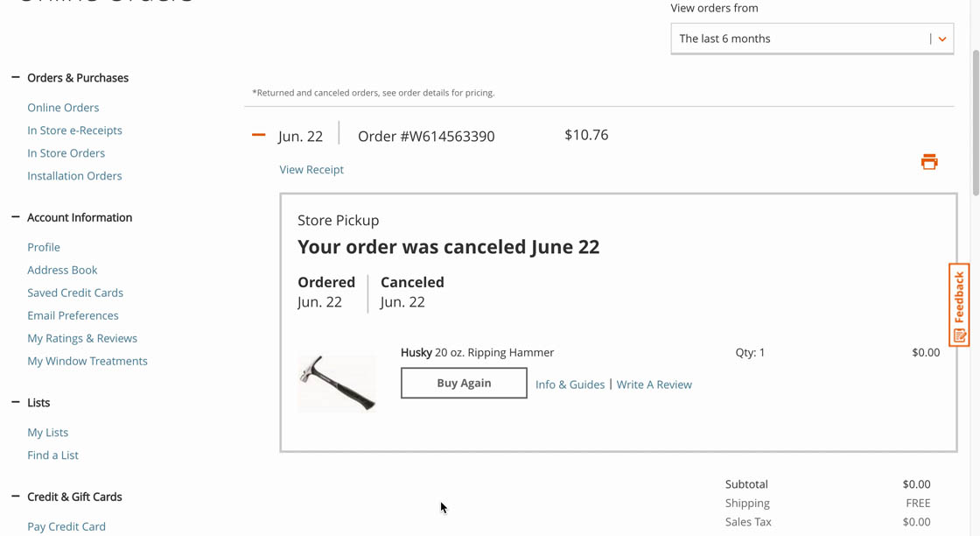Click the page vertical scrollbar
The image size is (980, 536).
pyautogui.click(x=975, y=123)
